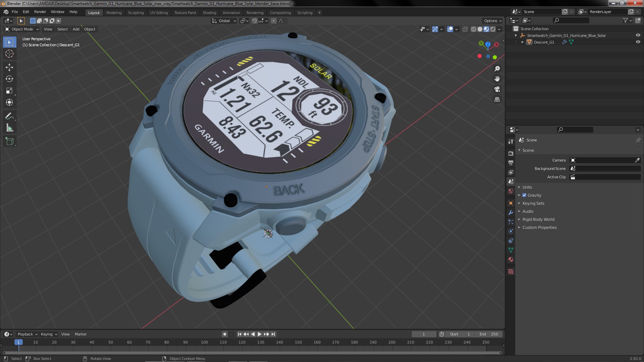Image resolution: width=644 pixels, height=362 pixels.
Task: Toggle the camera view icon
Action: click(497, 89)
